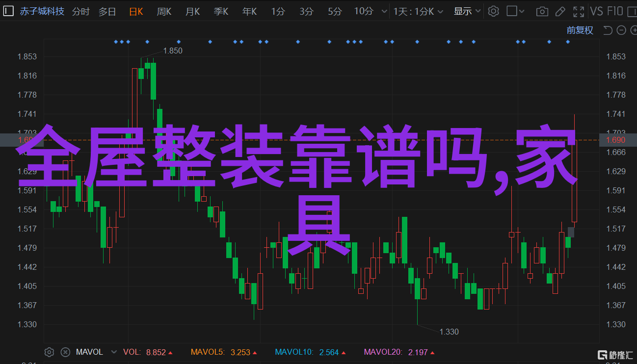Click the 1.850 high price label
The image size is (637, 364).
[173, 51]
